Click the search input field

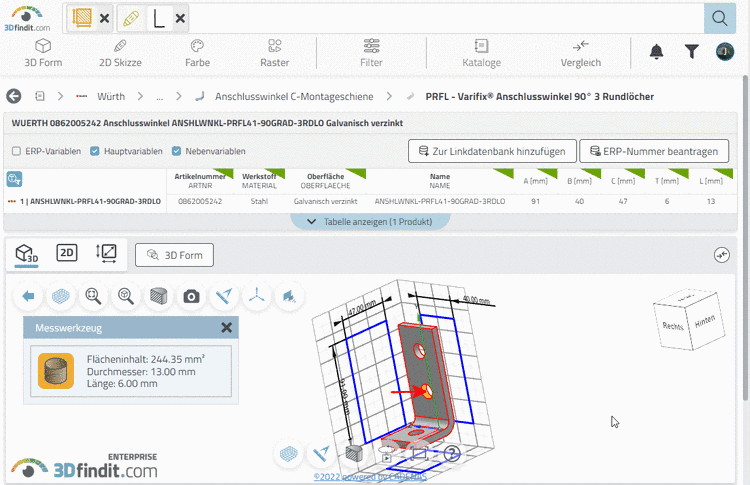[x=445, y=19]
